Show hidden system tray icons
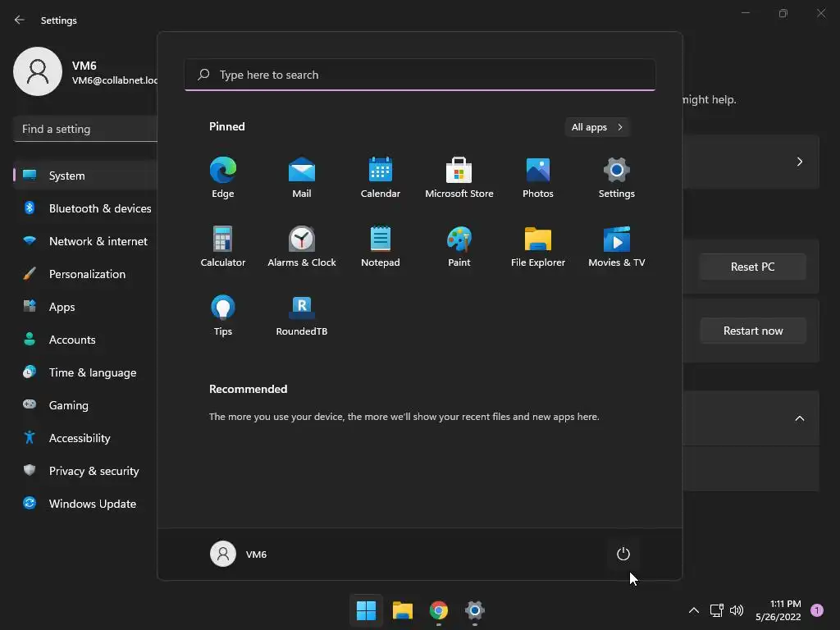Image resolution: width=840 pixels, height=630 pixels. click(693, 610)
